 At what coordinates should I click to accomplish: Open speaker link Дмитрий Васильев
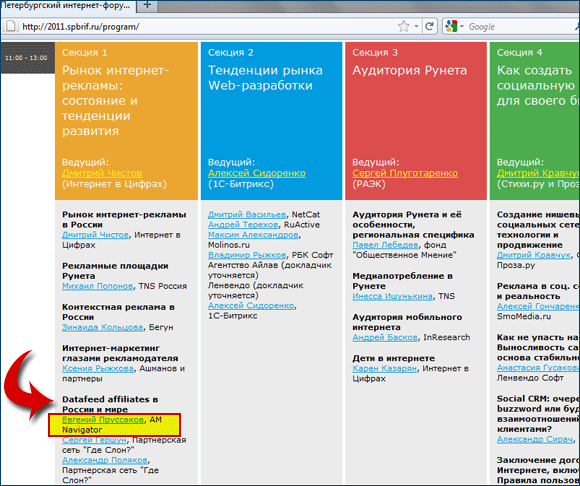coord(247,215)
